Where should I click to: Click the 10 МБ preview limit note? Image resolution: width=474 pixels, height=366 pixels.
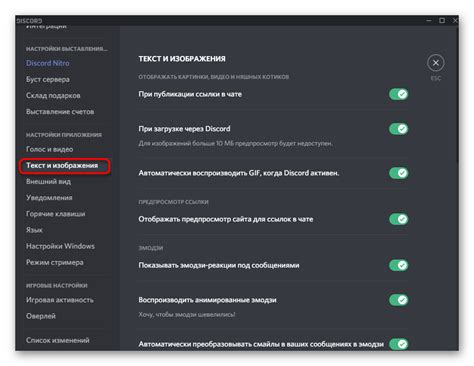click(x=235, y=144)
